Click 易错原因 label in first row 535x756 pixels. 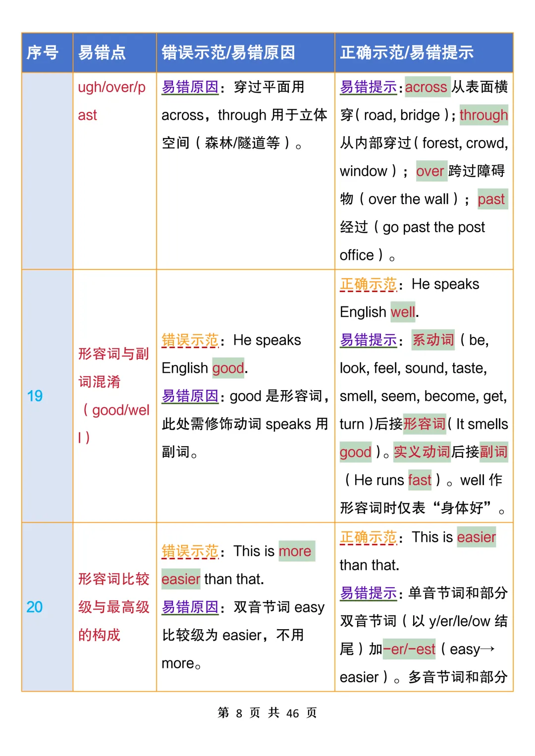(190, 87)
